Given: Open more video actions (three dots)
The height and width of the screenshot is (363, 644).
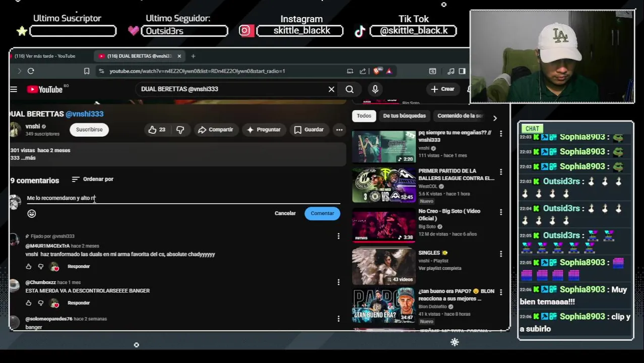Looking at the screenshot, I should click(339, 130).
